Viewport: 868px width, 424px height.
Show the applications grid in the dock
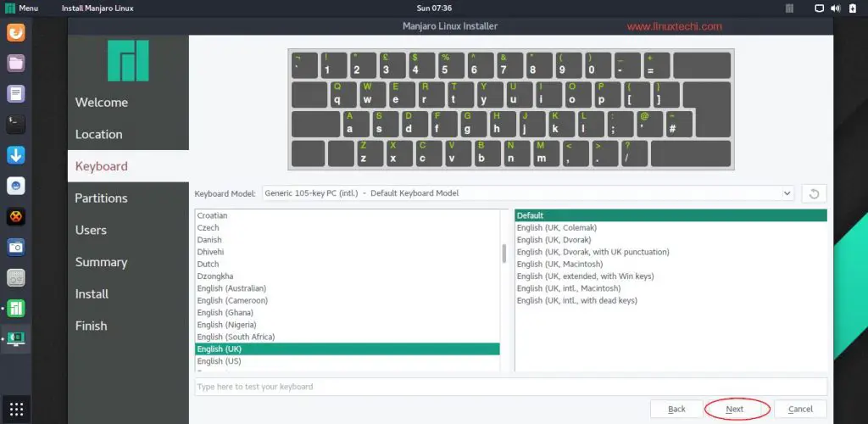pos(16,410)
